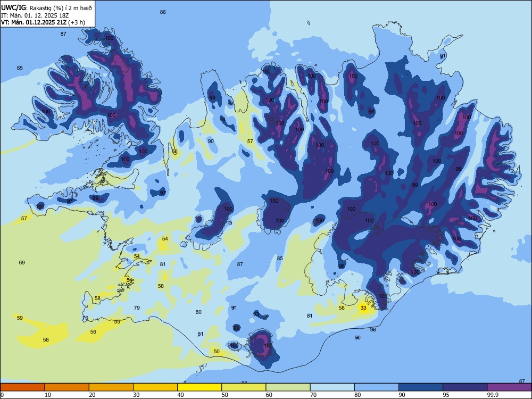The width and height of the screenshot is (532, 399).
Task: Click the legend tick label '95'
Action: [x=446, y=395]
